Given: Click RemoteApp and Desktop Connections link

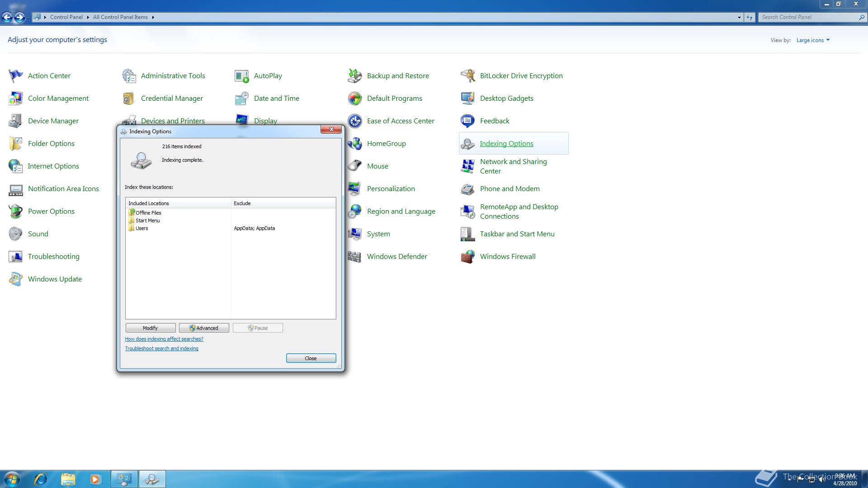Looking at the screenshot, I should coord(519,211).
